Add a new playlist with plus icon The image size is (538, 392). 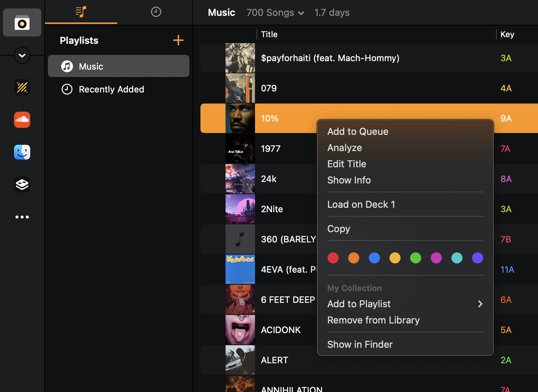178,40
